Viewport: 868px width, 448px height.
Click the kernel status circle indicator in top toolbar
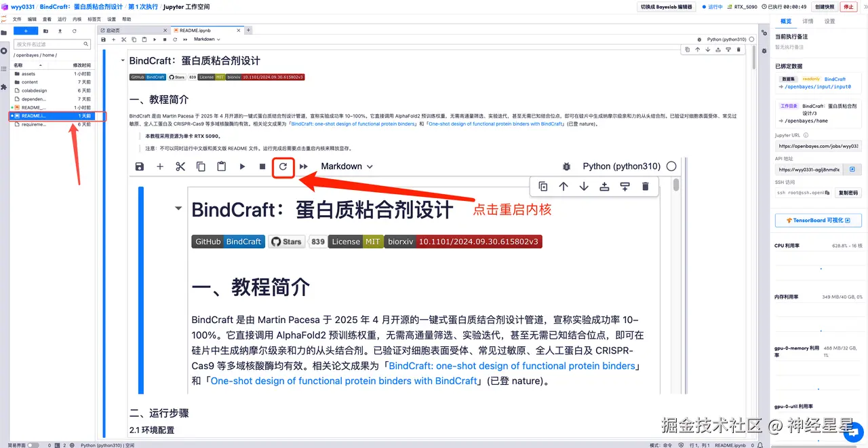[x=751, y=39]
